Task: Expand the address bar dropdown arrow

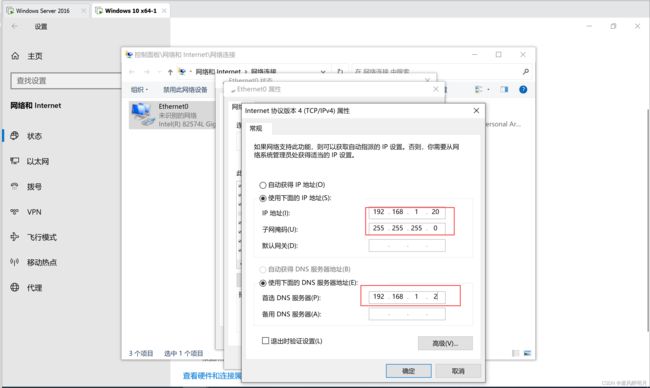Action: [323, 72]
